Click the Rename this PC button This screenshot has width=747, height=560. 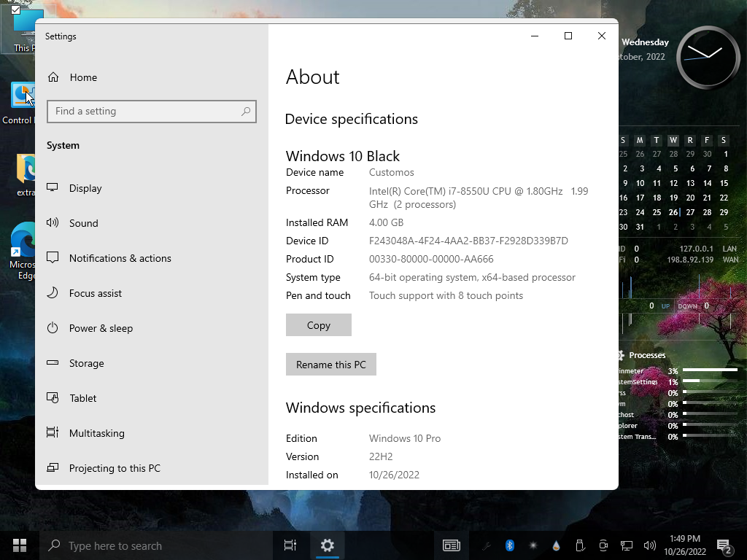330,365
